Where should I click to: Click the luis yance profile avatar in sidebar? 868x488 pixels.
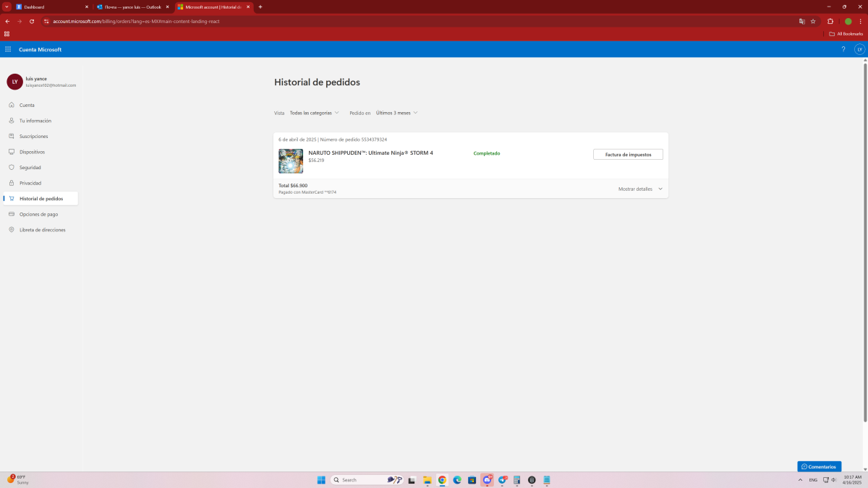pyautogui.click(x=14, y=82)
